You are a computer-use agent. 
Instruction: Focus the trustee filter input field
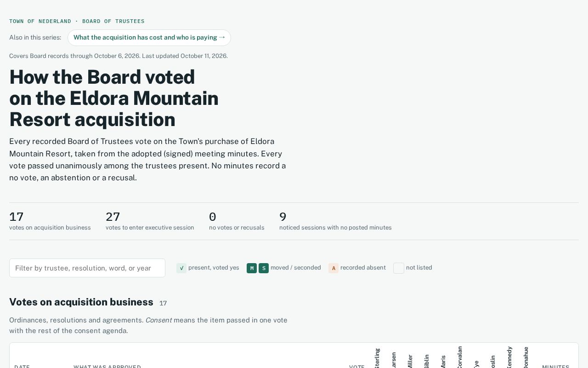point(87,268)
